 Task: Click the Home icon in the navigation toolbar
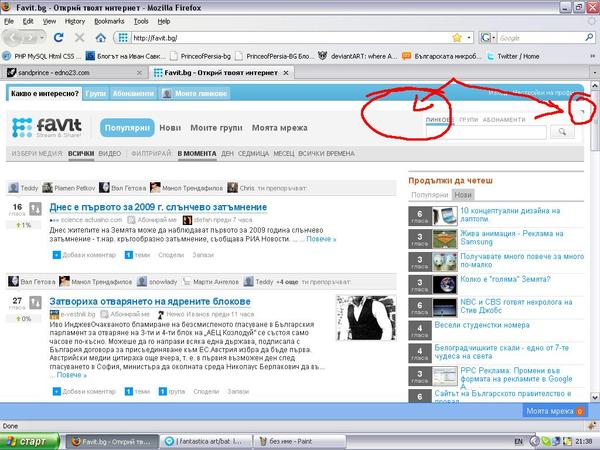[x=101, y=38]
